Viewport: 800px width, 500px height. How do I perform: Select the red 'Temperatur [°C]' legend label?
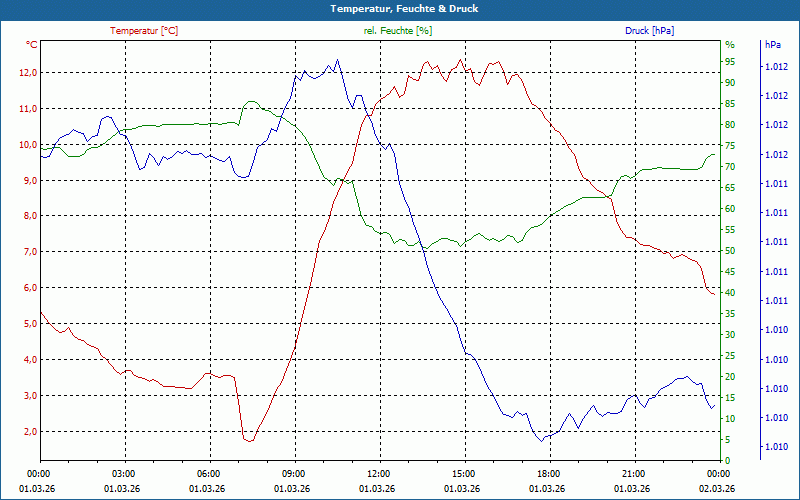click(144, 31)
